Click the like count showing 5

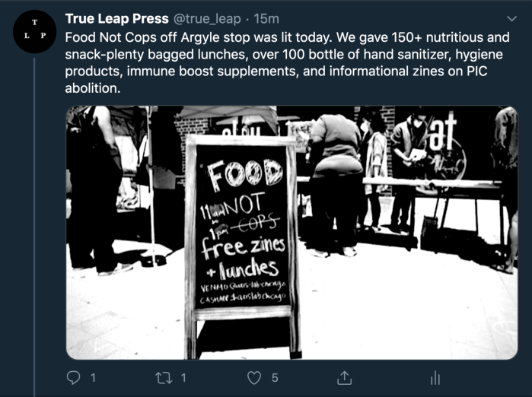tap(275, 377)
